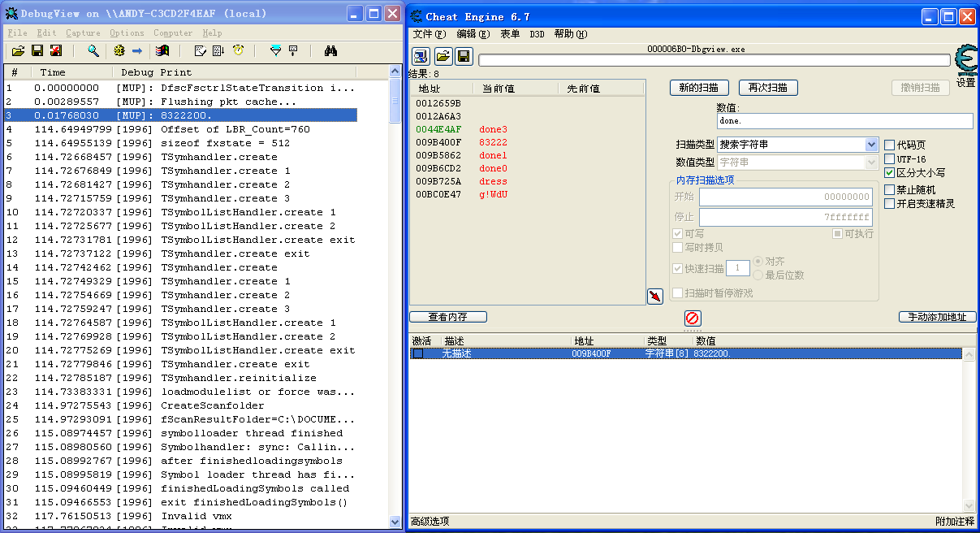The height and width of the screenshot is (533, 980).
Task: Enable the UTF-16 checkbox
Action: point(889,158)
